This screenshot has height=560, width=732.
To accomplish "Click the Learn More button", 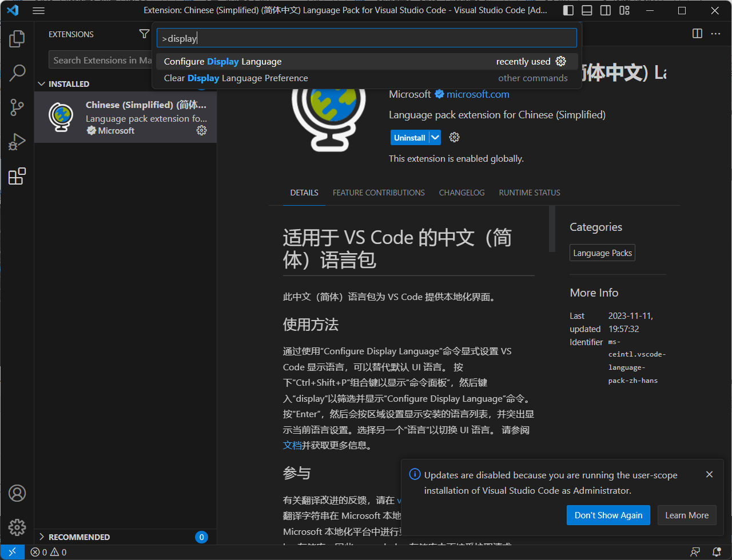I will pos(687,515).
